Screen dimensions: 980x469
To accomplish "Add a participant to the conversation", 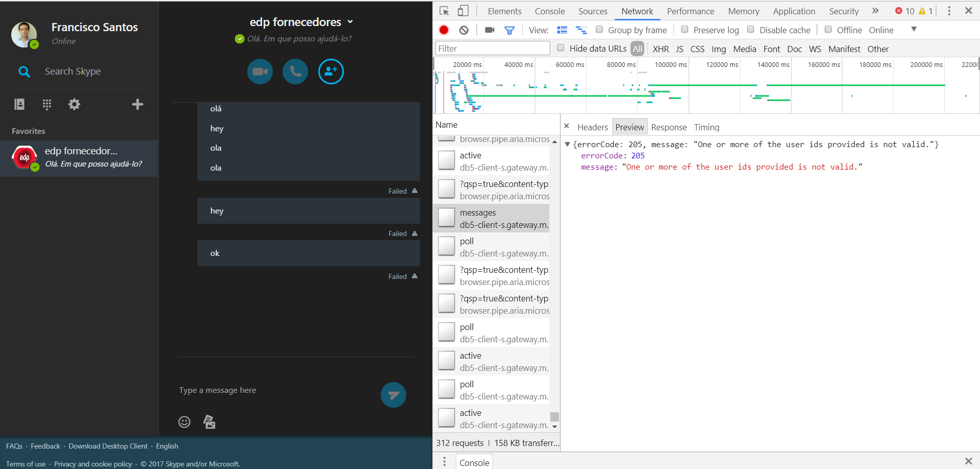I will coord(331,72).
